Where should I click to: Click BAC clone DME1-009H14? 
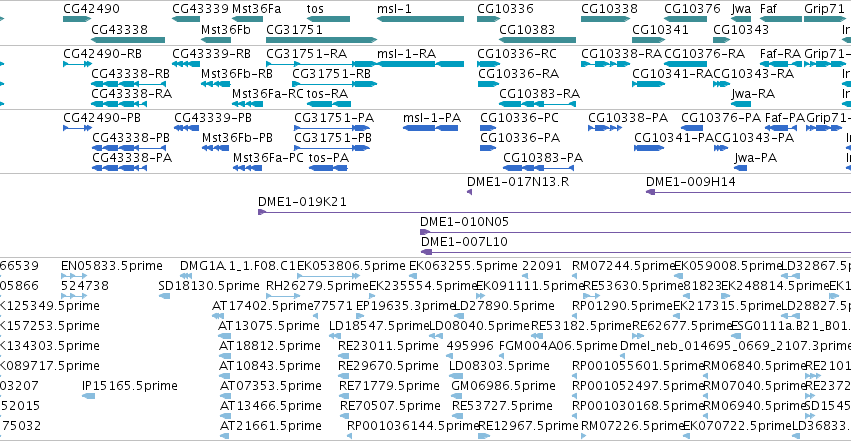pyautogui.click(x=690, y=182)
